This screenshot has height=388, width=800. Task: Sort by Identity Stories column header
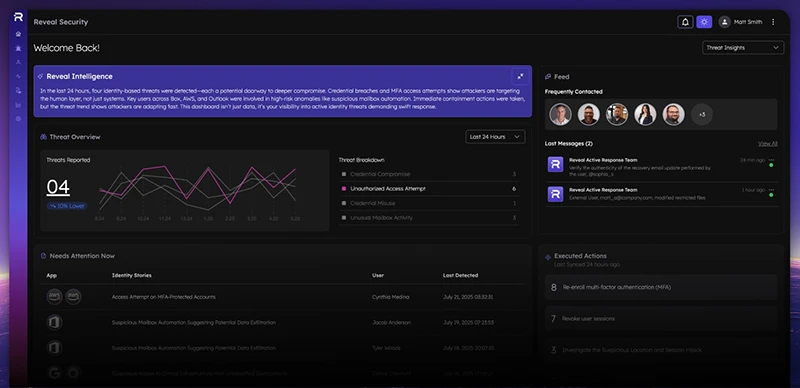pos(132,275)
